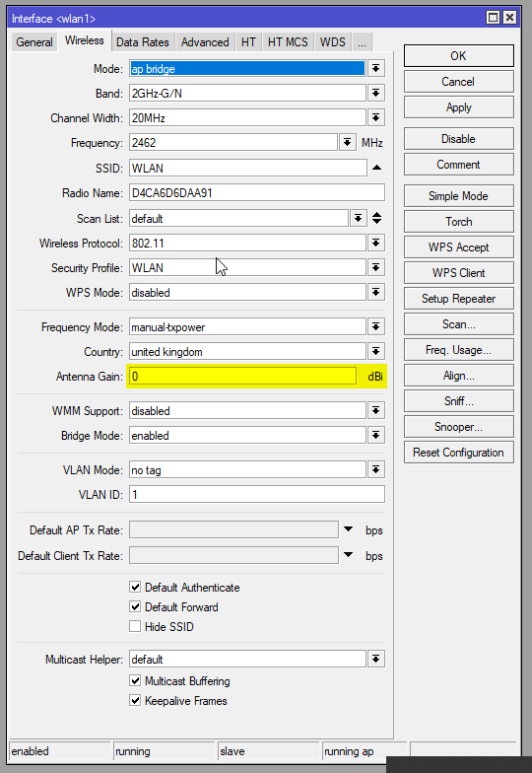Open the Channel Width dropdown
Image resolution: width=532 pixels, height=773 pixels.
[376, 118]
